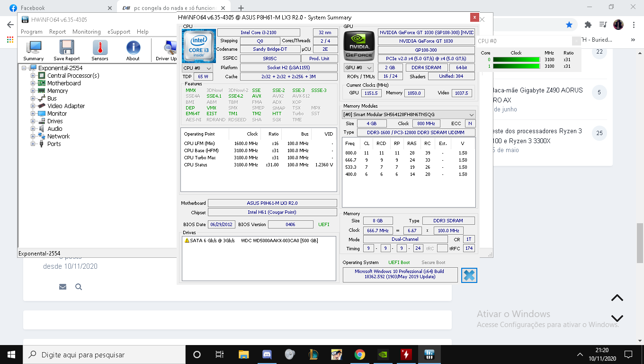This screenshot has height=364, width=644.
Task: Close System Summary with blue X button
Action: (469, 275)
